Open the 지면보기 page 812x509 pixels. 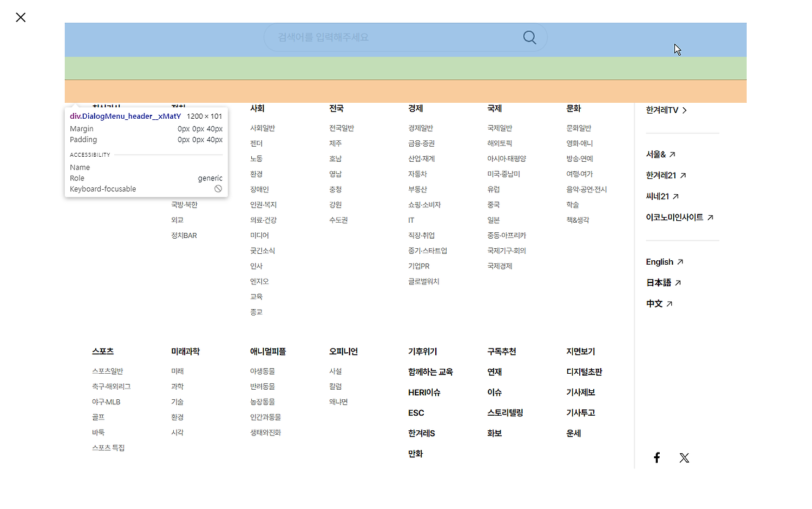coord(581,352)
